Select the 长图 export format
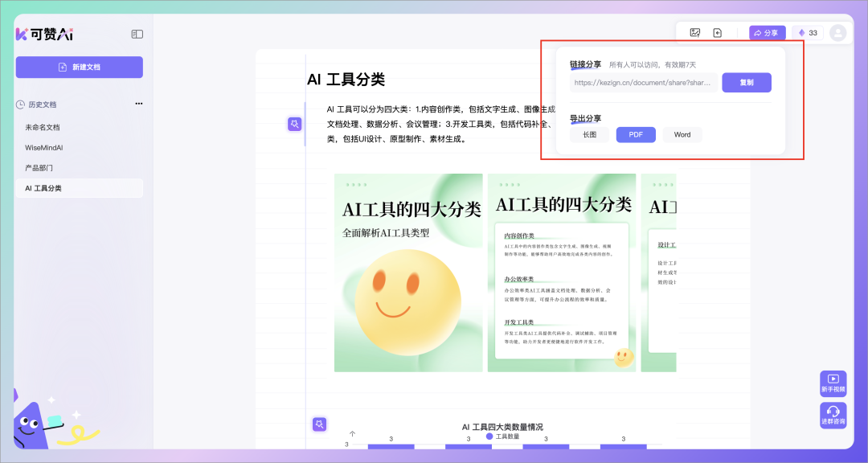This screenshot has height=463, width=868. tap(589, 135)
